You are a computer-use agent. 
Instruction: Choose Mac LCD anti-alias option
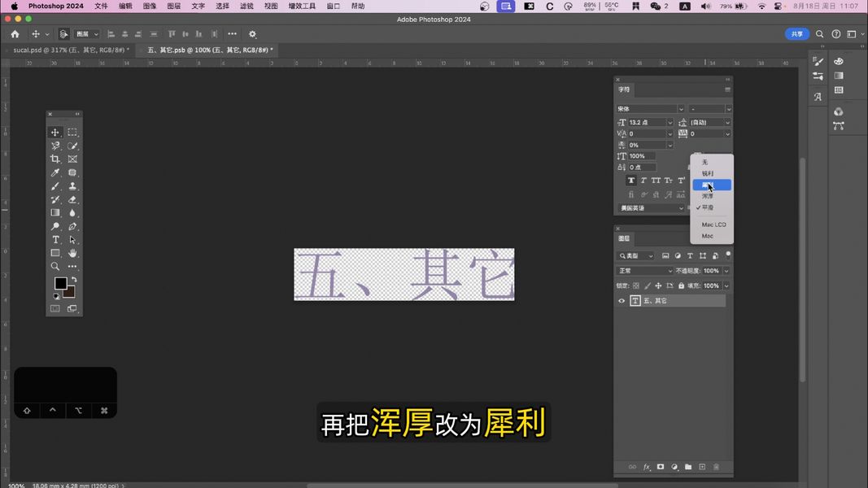712,224
